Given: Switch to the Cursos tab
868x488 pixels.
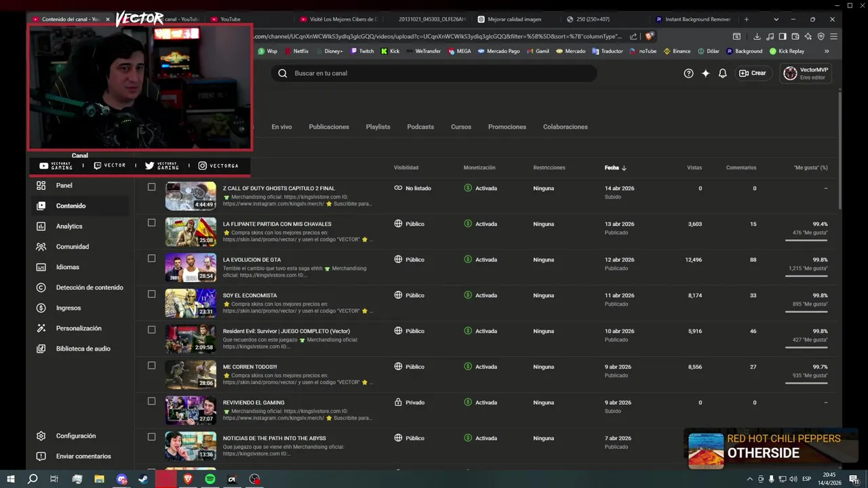Looking at the screenshot, I should [x=461, y=127].
